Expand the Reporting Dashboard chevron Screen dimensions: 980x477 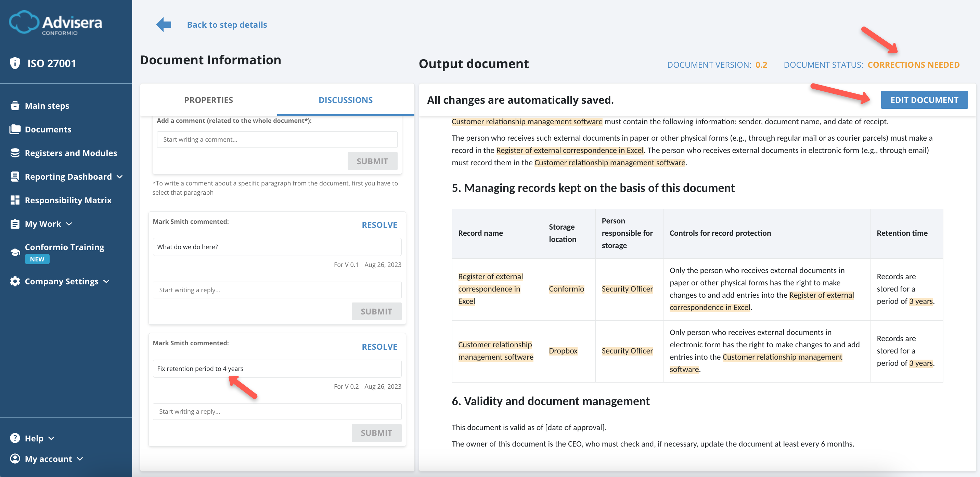(120, 177)
